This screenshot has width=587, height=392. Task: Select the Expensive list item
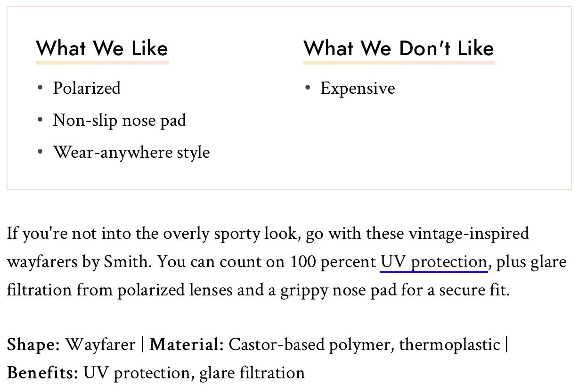coord(358,89)
